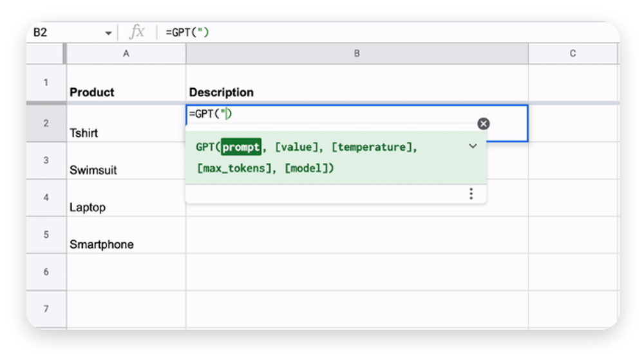Click the [temperature] parameter in tooltip
Viewport: 644px width, 354px height.
(x=372, y=147)
